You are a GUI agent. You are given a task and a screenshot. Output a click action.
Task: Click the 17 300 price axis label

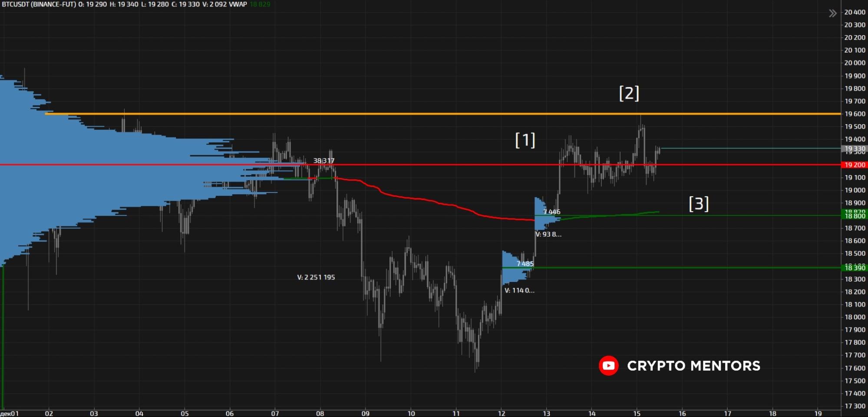click(x=855, y=406)
